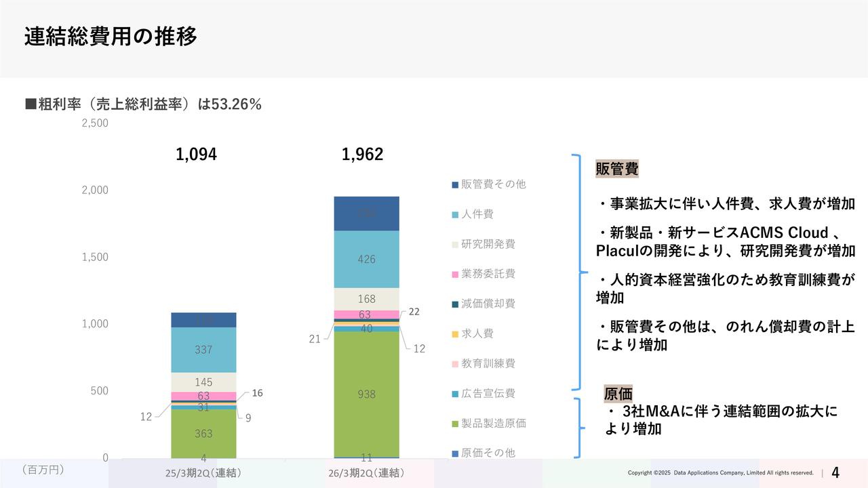Click the 求人費 yellow legend marker
This screenshot has height=488, width=868.
click(455, 334)
